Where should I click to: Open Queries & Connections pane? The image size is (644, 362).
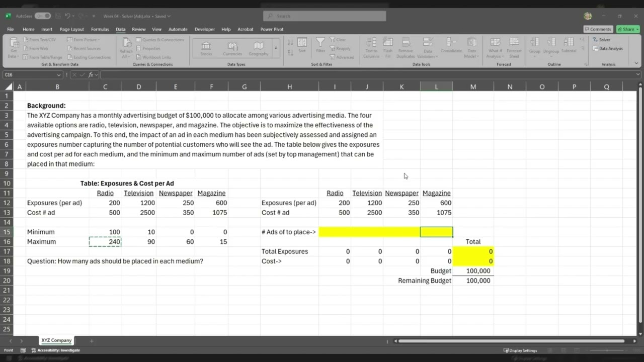(x=160, y=40)
